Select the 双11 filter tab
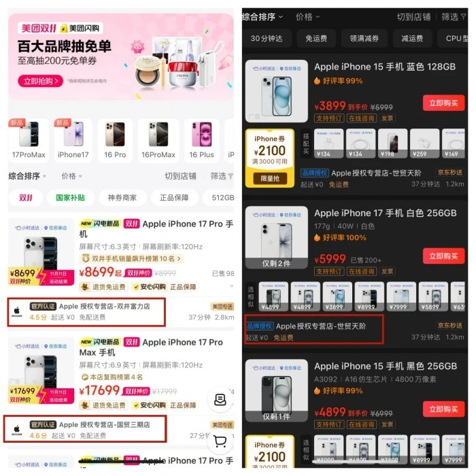Viewport: 476px width, 476px height. 26,198
